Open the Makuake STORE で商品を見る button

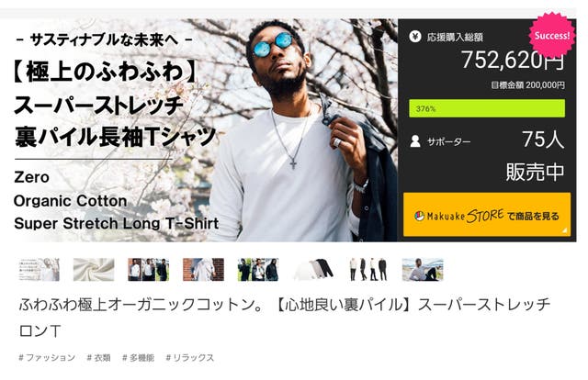487,215
